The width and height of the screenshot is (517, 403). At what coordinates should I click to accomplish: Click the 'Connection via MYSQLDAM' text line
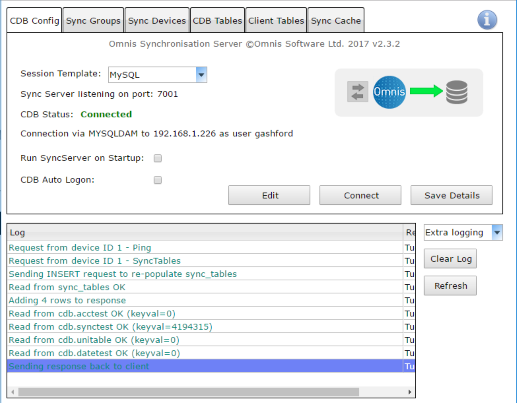[157, 134]
